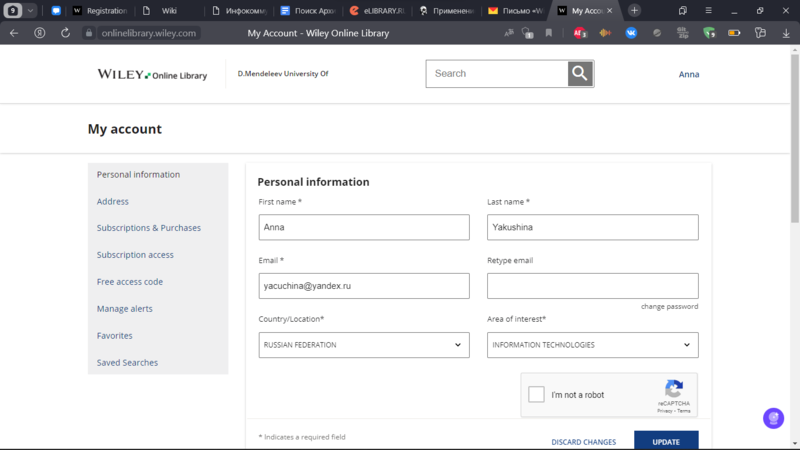Screen dimensions: 800x450
Task: Click the purple accessibility widget icon
Action: click(x=772, y=418)
